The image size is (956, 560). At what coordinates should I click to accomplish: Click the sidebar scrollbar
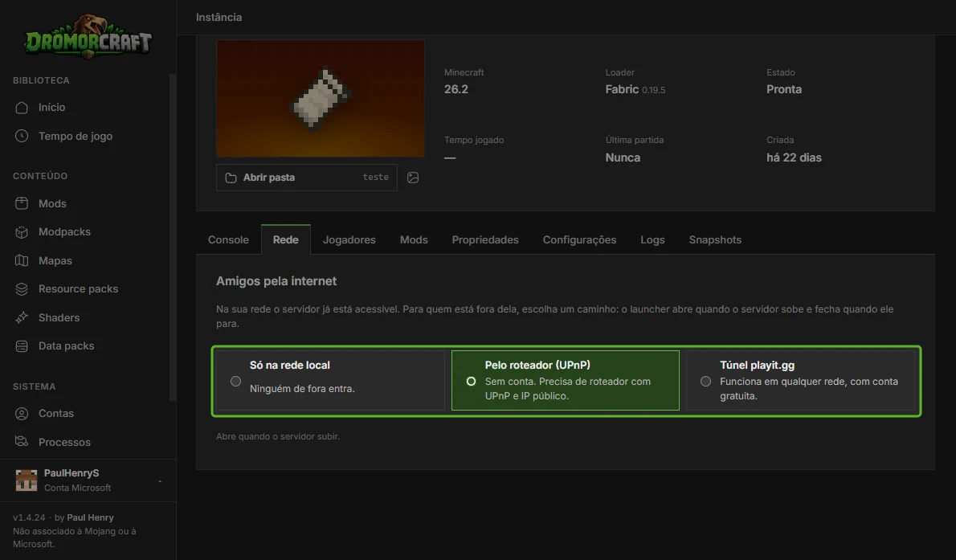pyautogui.click(x=173, y=238)
